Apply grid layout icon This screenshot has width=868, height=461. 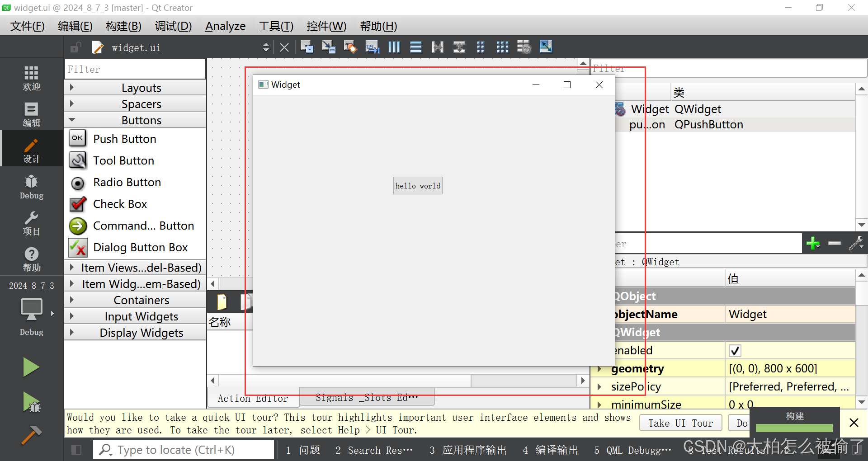502,47
